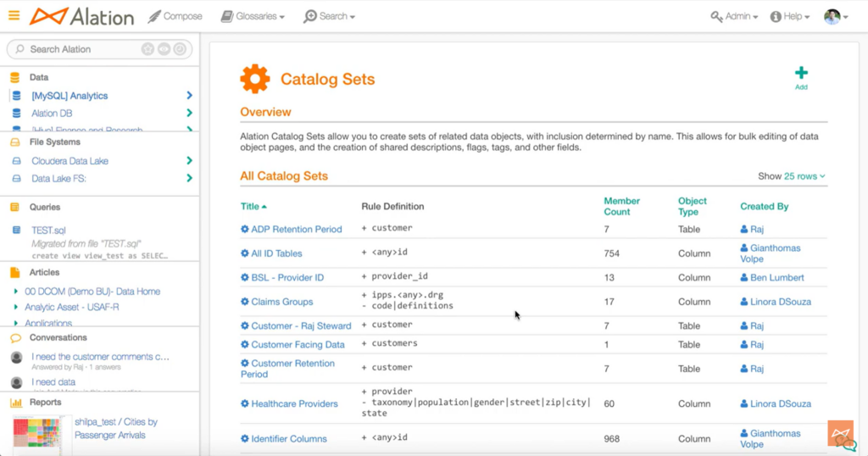Open the Data section in sidebar
This screenshot has width=868, height=456.
pyautogui.click(x=39, y=77)
